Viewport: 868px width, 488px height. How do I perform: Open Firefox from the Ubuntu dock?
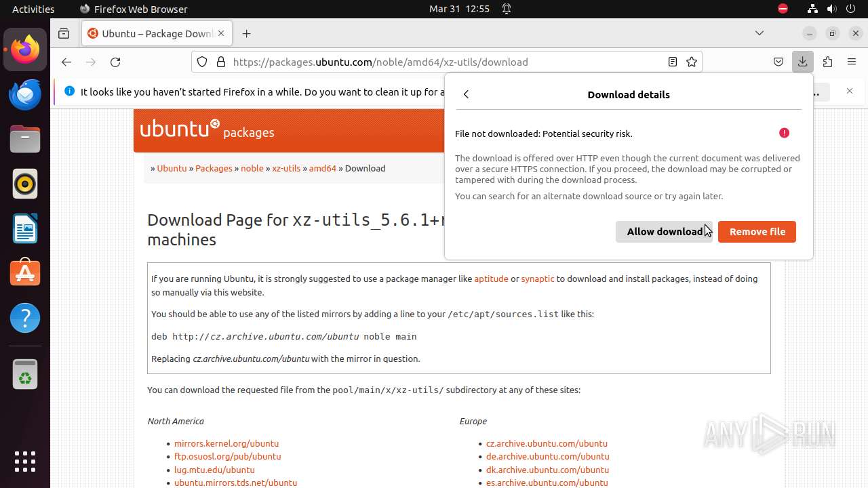[25, 49]
